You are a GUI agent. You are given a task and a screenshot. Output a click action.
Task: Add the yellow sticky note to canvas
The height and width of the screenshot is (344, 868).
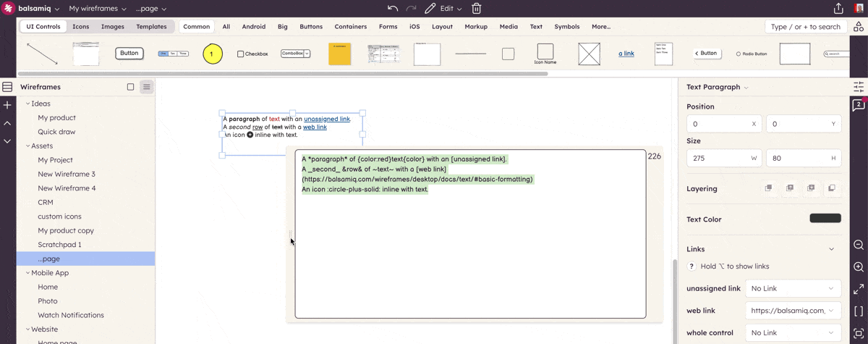[x=339, y=54]
